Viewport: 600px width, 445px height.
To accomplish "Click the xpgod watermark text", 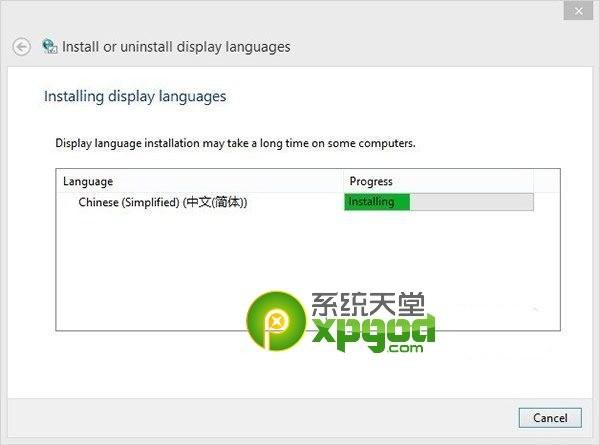I will point(373,331).
